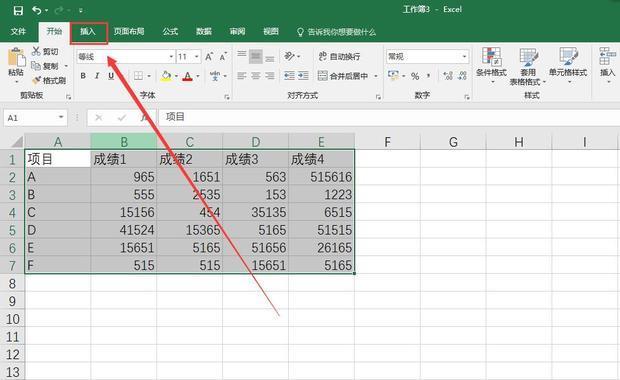Click the Paste clipboard icon
Screen dimensions: 620x380
(17, 58)
